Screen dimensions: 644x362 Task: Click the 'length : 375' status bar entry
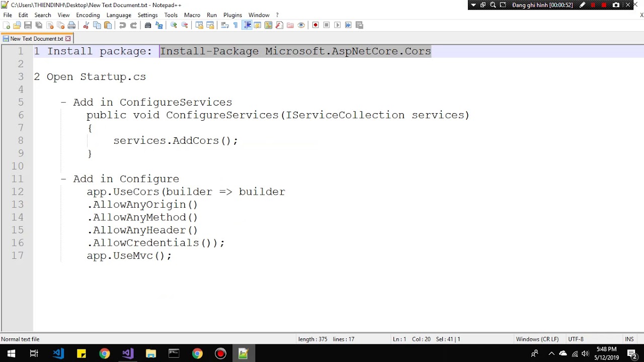click(312, 339)
